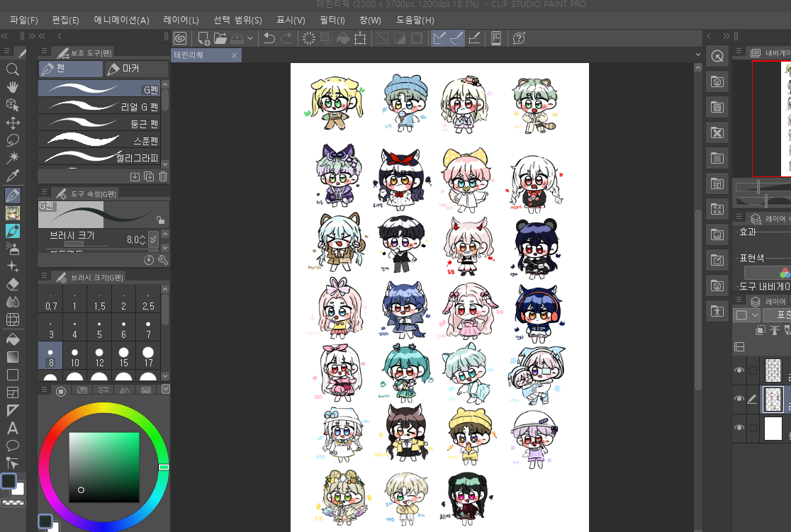
Task: Open sub tool detail wrench icon
Action: click(x=163, y=260)
